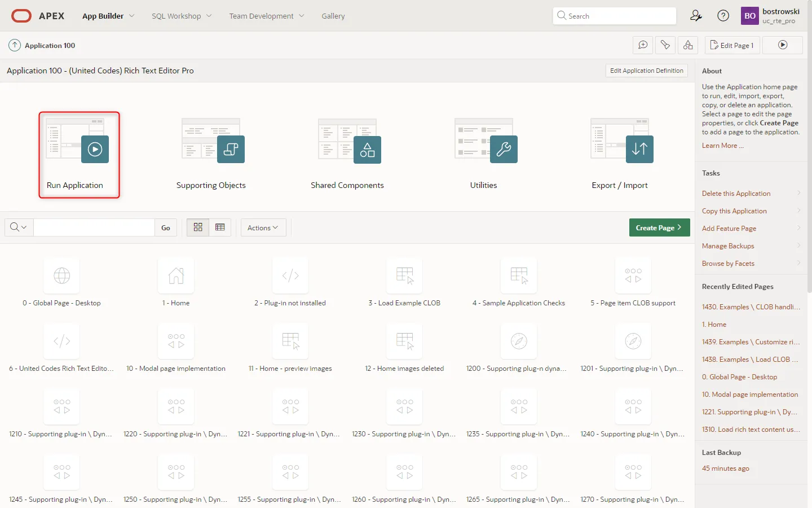The height and width of the screenshot is (508, 812).
Task: Open recently edited 0. Global Page - Desktop
Action: click(x=740, y=377)
